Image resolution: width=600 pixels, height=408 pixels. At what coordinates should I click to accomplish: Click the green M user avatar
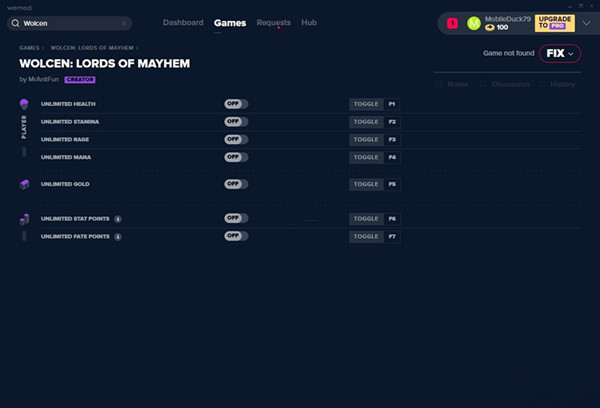click(x=474, y=23)
